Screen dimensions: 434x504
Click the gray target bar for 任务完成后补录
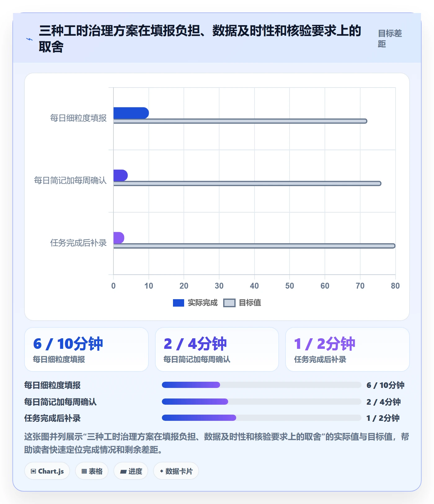pos(254,246)
